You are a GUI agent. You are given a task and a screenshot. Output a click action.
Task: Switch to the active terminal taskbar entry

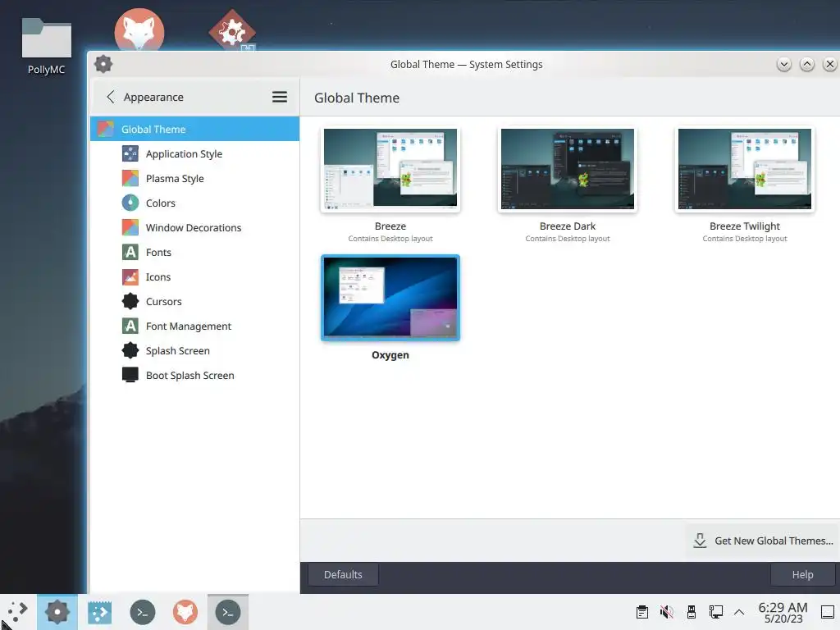tap(228, 612)
